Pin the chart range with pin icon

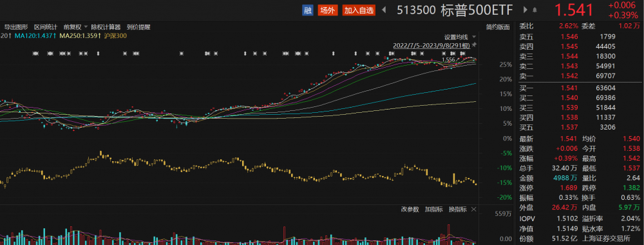point(474,44)
